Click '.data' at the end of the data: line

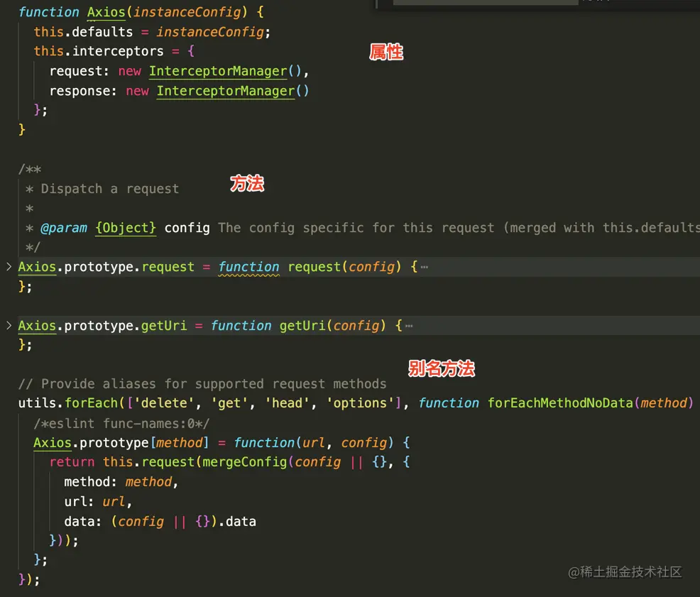coord(237,522)
